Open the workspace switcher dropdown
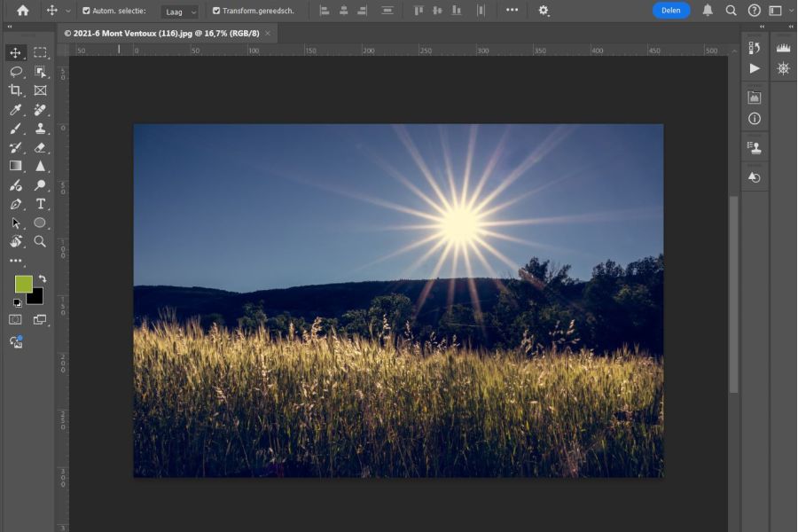The height and width of the screenshot is (532, 798). 778,11
